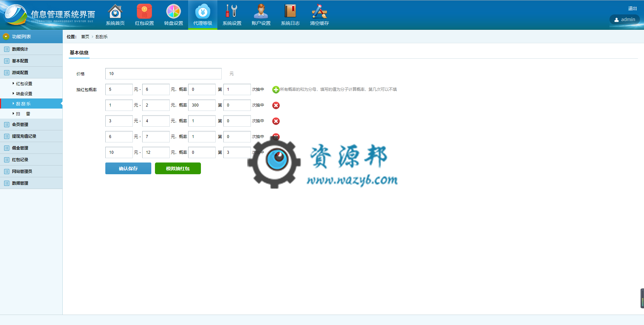The image size is (644, 325).
Task: Click last row minimum amount field 10
Action: [x=119, y=152]
